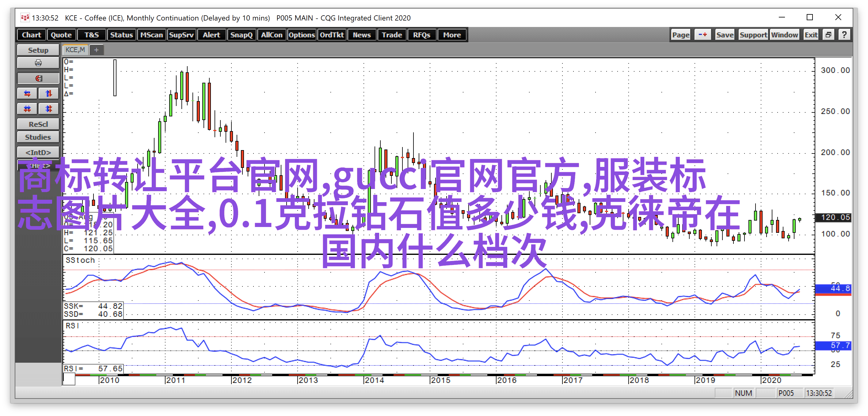The height and width of the screenshot is (416, 868).
Task: Click the 57.7 RSI value label
Action: (833, 345)
